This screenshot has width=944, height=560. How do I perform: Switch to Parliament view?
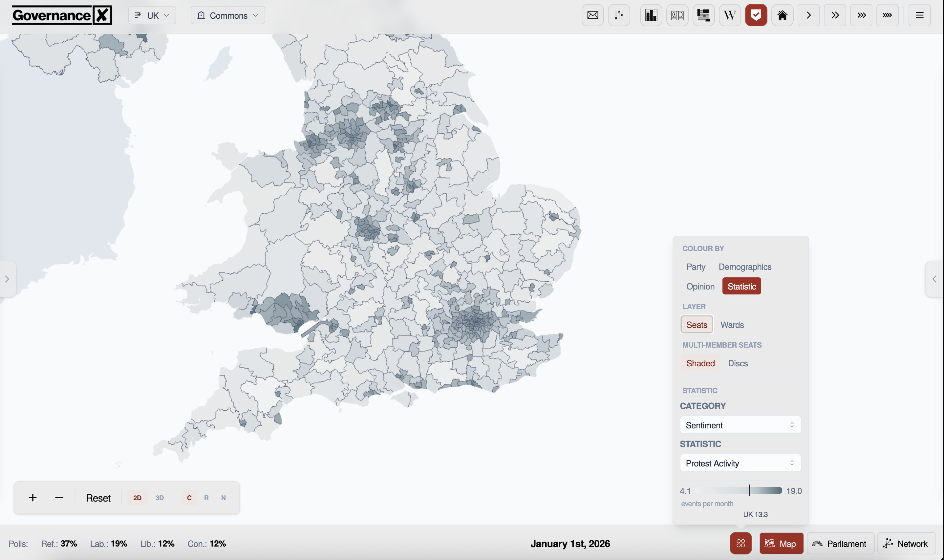click(840, 543)
